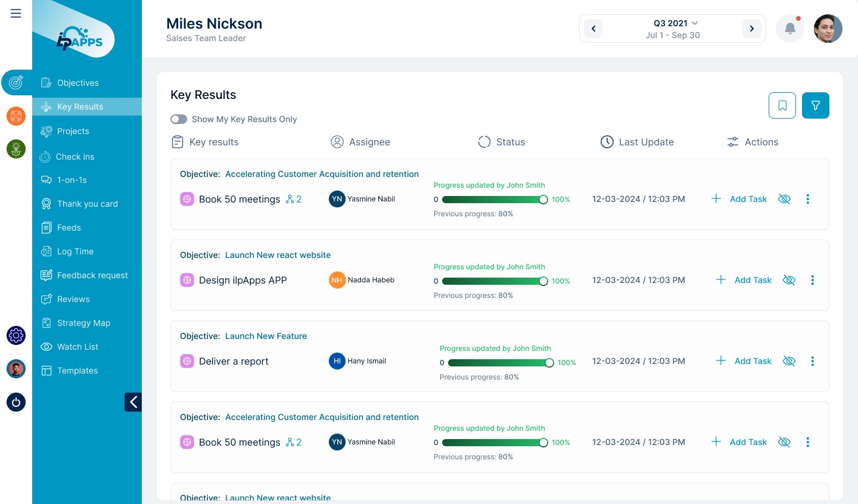Click the Status column header
The width and height of the screenshot is (858, 504).
[x=502, y=142]
